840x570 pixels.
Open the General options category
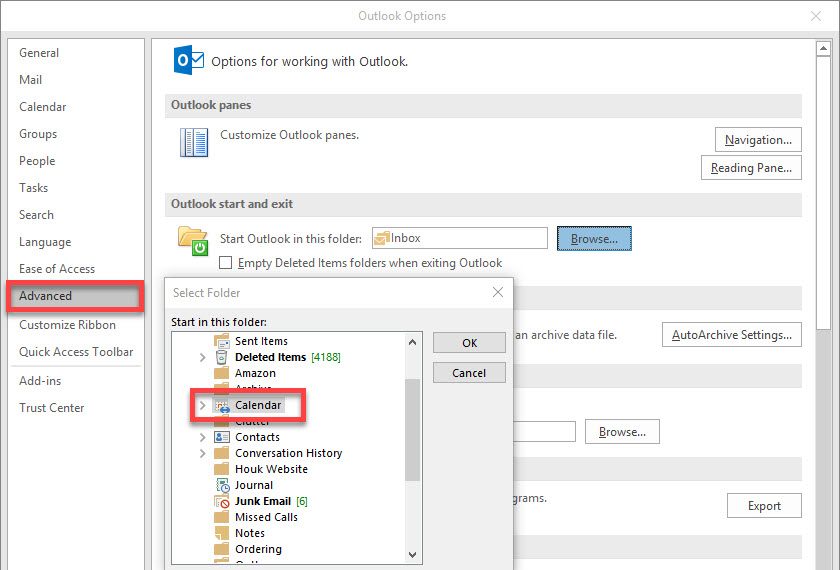[x=39, y=52]
